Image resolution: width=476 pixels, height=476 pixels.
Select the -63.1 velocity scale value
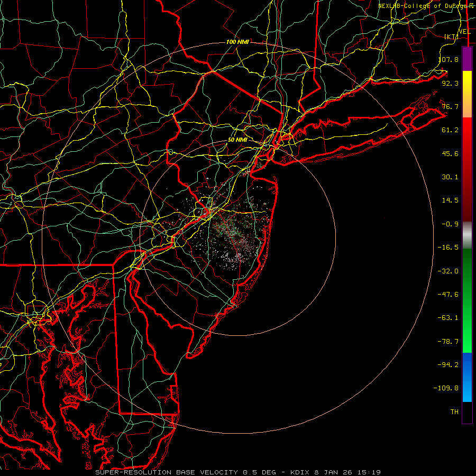[x=448, y=318]
